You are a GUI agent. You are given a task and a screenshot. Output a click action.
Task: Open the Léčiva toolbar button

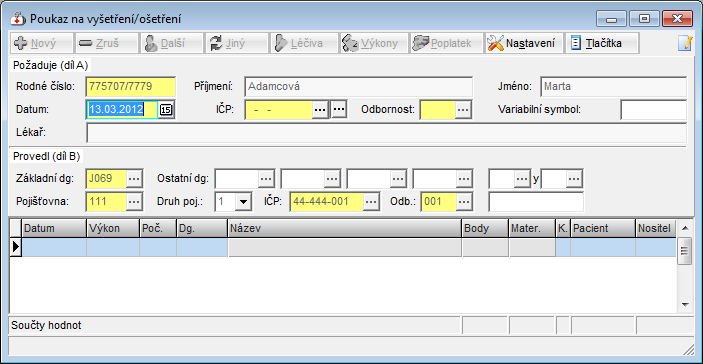304,43
